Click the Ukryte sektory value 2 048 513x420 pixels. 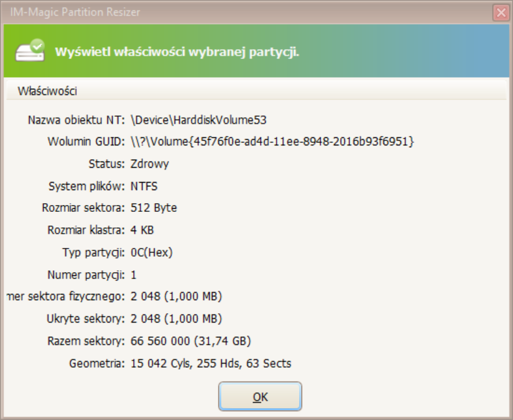pyautogui.click(x=177, y=319)
